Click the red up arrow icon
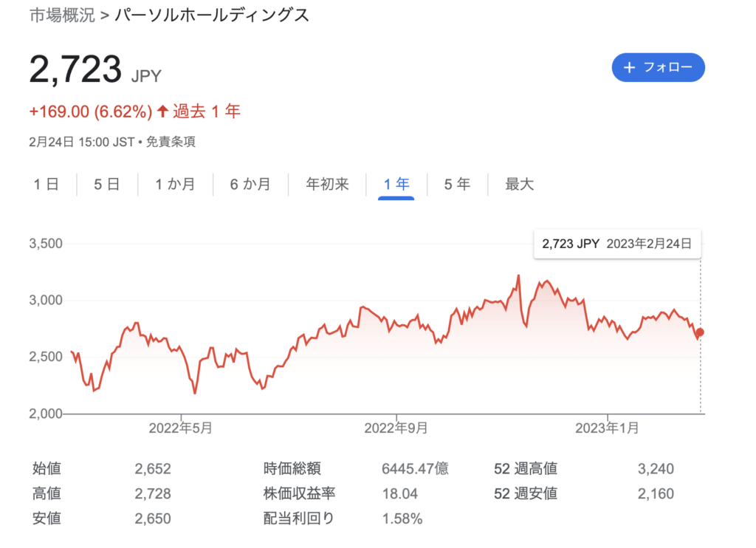Viewport: 756px width, 548px height. (162, 112)
